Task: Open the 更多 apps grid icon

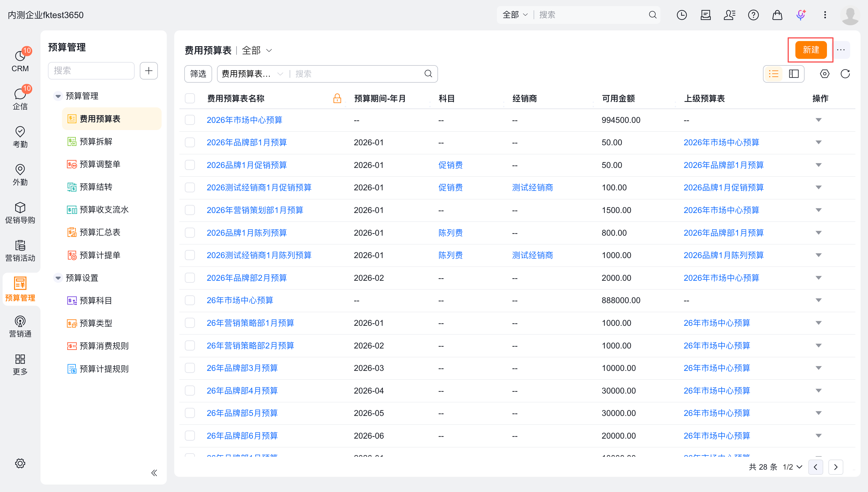Action: (x=20, y=364)
